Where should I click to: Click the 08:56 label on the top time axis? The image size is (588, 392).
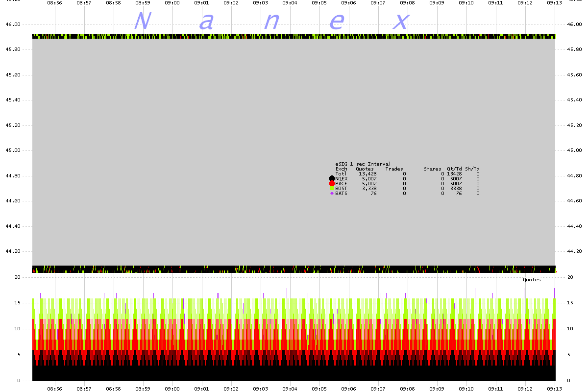[x=54, y=2]
